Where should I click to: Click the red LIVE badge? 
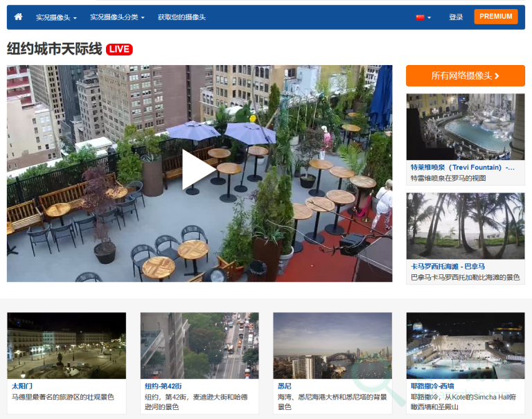[x=119, y=49]
